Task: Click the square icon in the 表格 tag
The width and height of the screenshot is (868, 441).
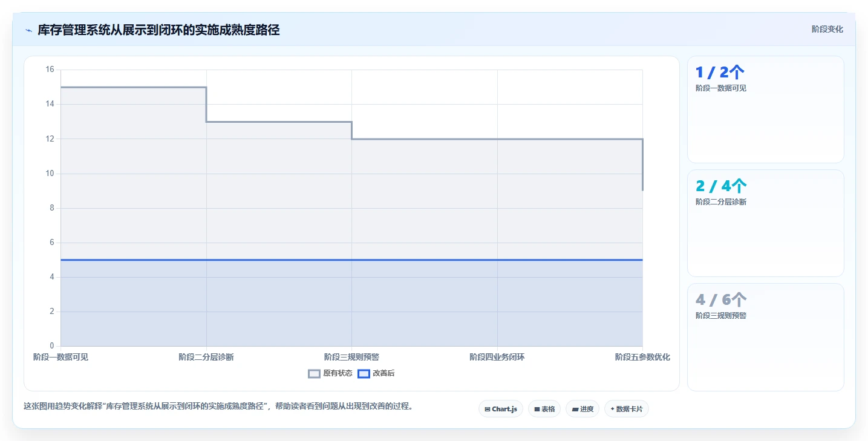Action: (537, 410)
